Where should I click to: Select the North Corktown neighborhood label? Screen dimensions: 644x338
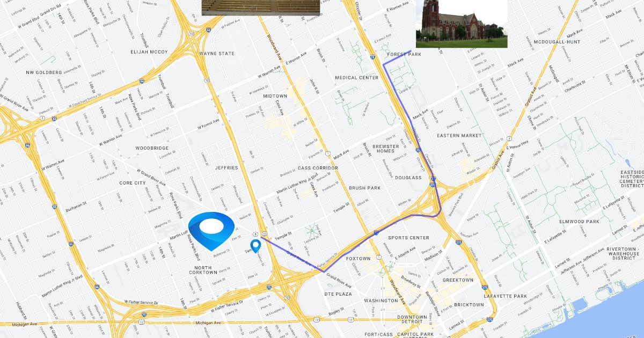[x=203, y=269]
